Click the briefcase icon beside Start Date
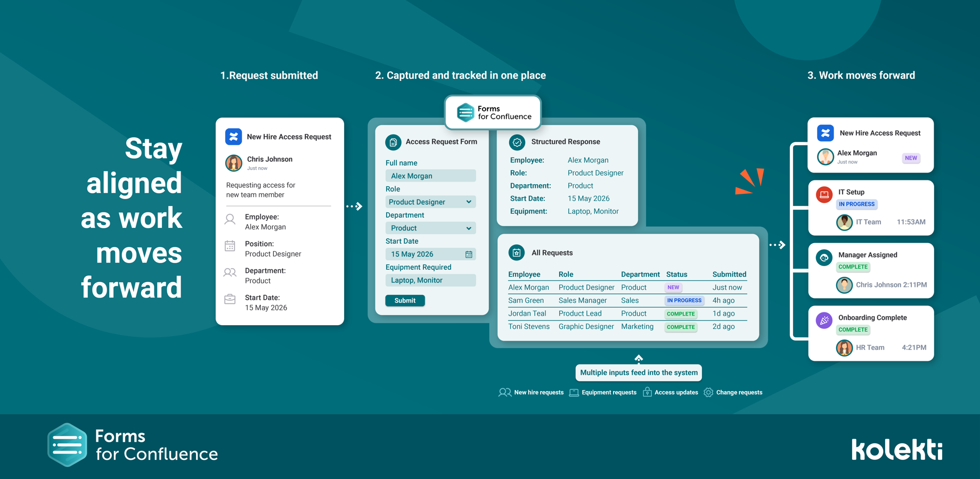The image size is (980, 479). coord(230,299)
